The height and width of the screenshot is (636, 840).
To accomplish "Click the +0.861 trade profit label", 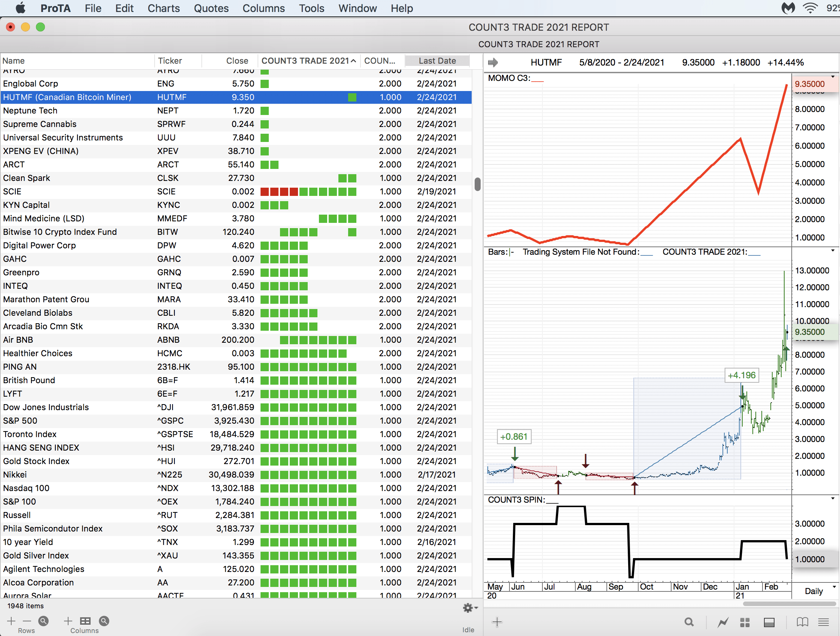I will tap(514, 437).
